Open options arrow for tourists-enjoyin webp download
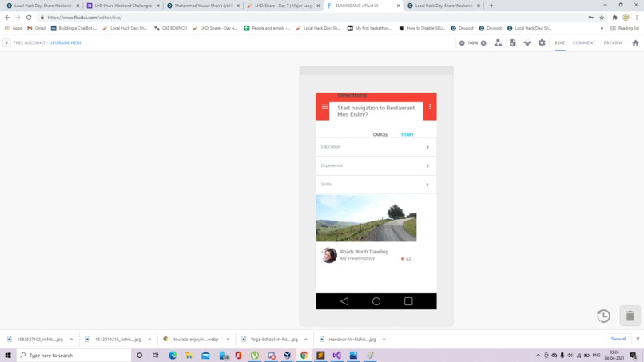Screen dimensions: 644x362 tap(228, 340)
